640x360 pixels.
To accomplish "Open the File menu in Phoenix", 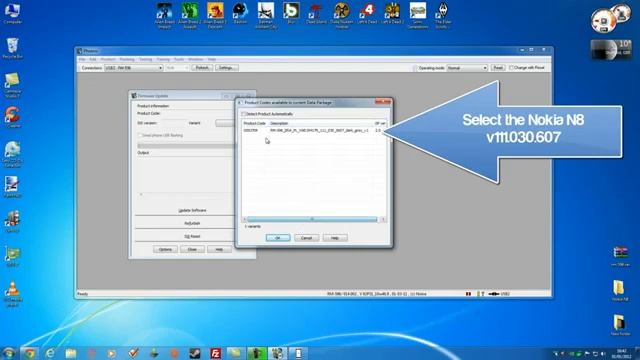I will click(x=82, y=60).
